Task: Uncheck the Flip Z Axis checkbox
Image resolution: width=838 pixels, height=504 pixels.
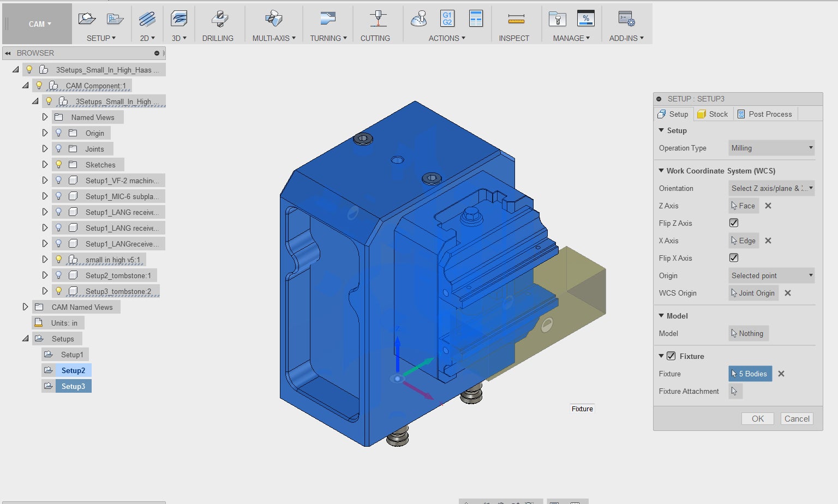Action: tap(734, 223)
